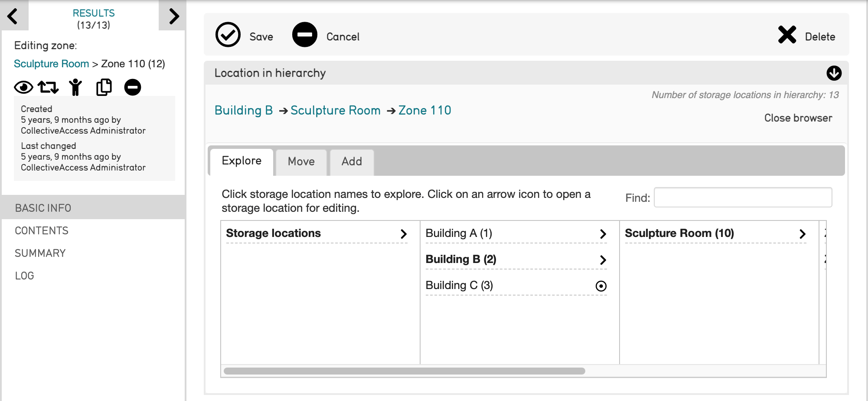Open the Add tab

tap(352, 162)
